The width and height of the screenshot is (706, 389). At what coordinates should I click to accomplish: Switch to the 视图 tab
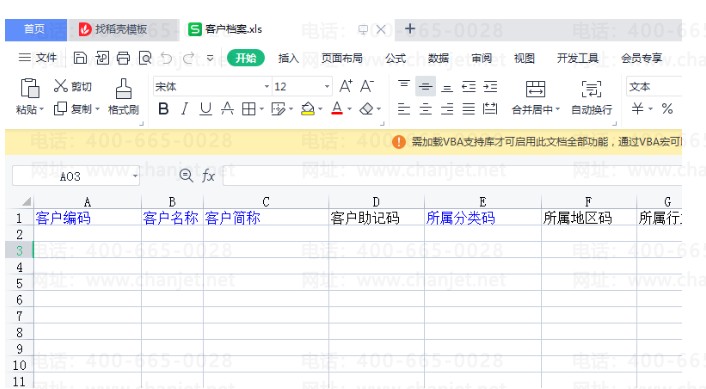pyautogui.click(x=524, y=58)
